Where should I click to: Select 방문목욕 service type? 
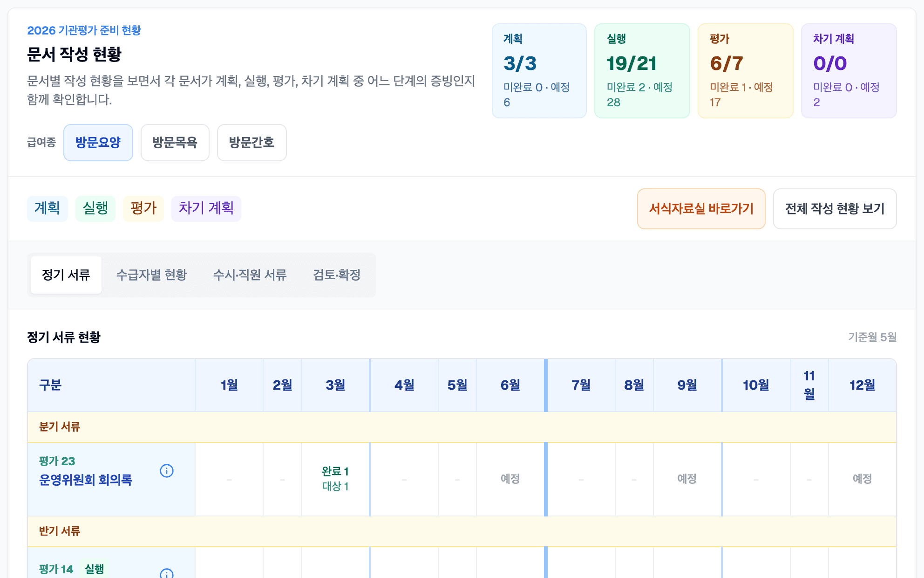click(x=175, y=143)
